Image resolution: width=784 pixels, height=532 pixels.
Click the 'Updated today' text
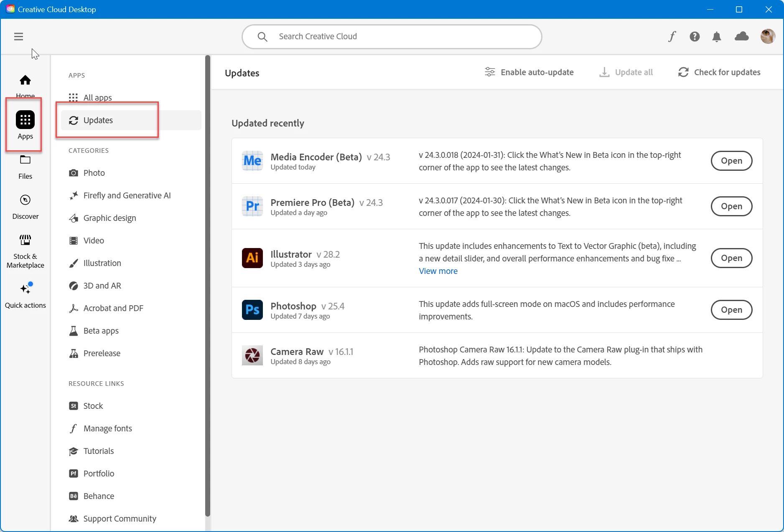tap(293, 167)
